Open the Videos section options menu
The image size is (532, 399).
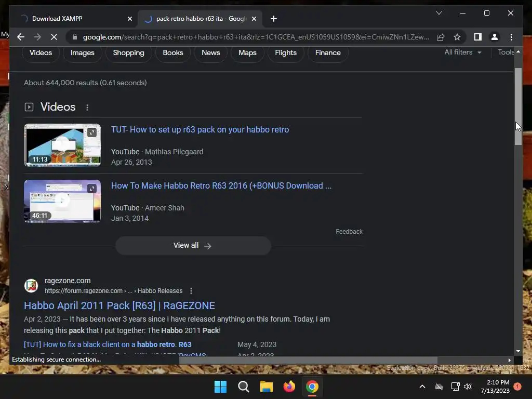[87, 107]
